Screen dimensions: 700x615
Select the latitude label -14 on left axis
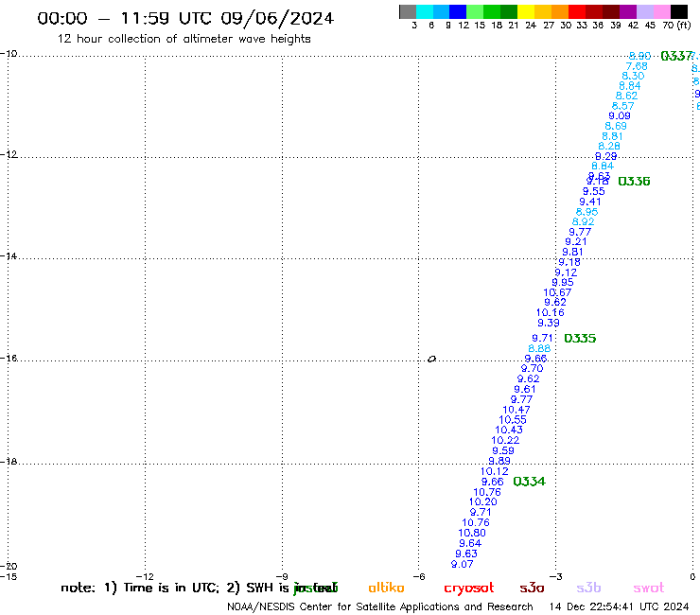(x=9, y=256)
